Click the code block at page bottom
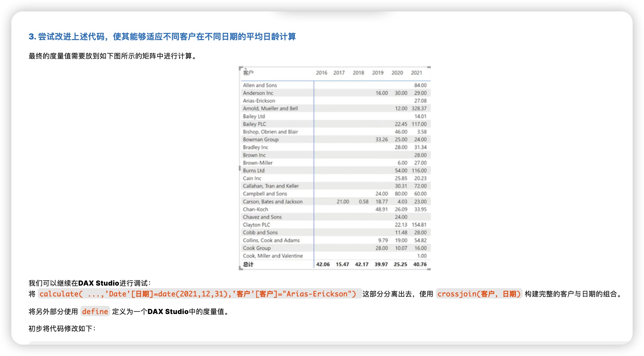The width and height of the screenshot is (644, 356). pyautogui.click(x=322, y=342)
